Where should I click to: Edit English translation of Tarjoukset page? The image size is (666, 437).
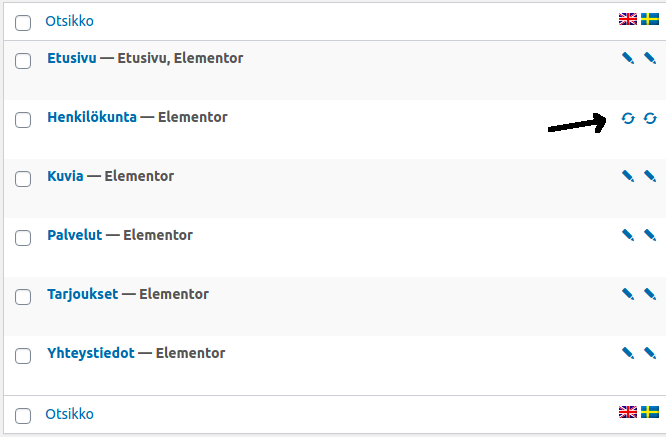pos(628,294)
